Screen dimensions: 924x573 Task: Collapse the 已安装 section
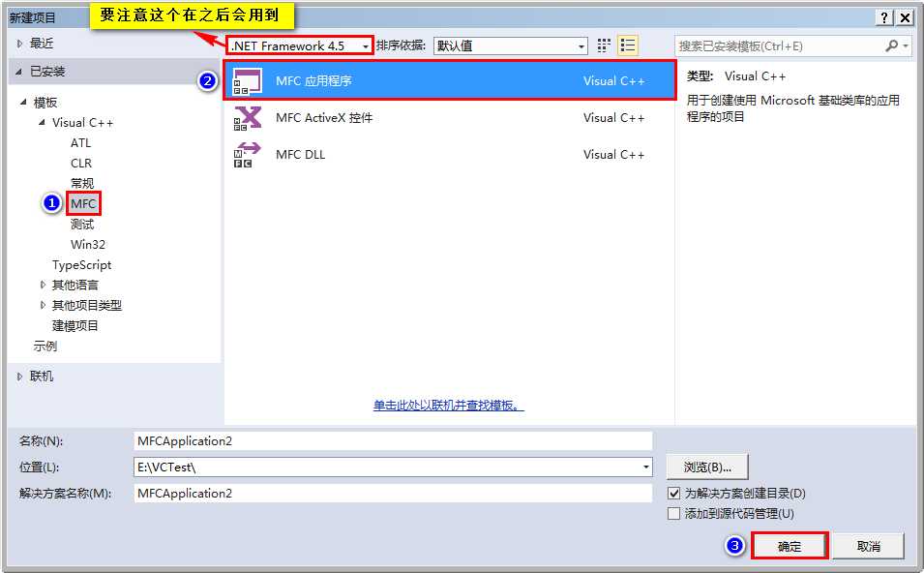tap(19, 72)
